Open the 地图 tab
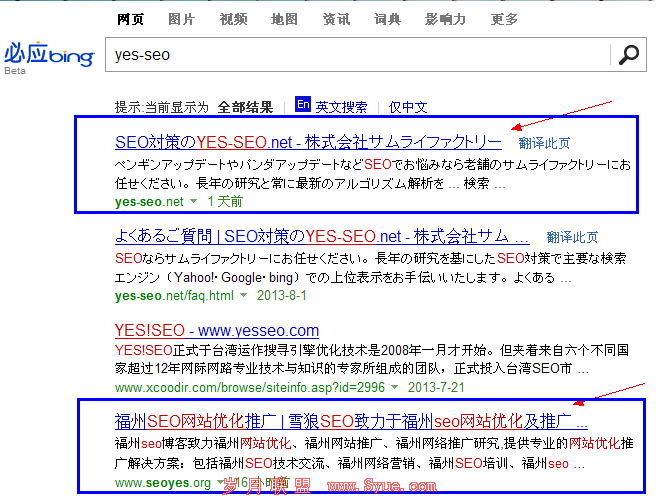Viewport: 657px width, 496px height. [x=285, y=19]
